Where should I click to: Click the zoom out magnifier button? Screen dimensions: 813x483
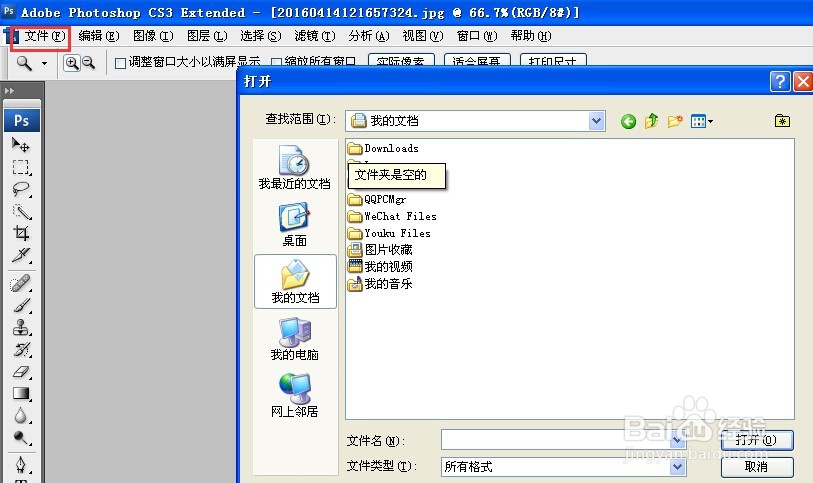pyautogui.click(x=89, y=63)
